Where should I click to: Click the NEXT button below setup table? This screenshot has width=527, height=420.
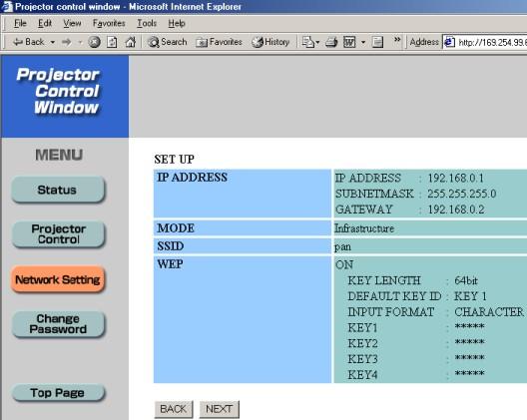tap(220, 409)
